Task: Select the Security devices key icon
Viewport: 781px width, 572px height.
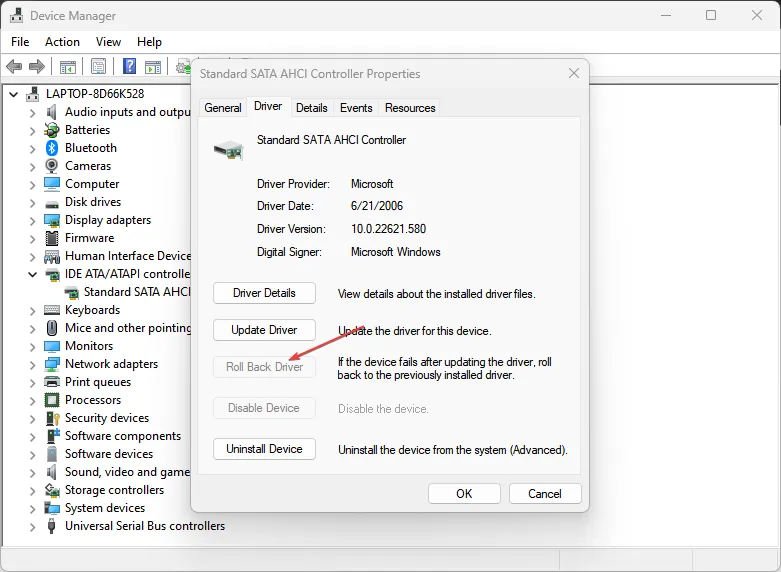Action: pos(52,418)
